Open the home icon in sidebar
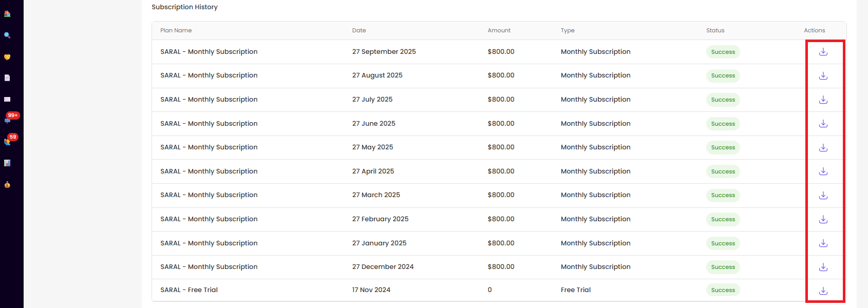The image size is (868, 308). point(7,14)
